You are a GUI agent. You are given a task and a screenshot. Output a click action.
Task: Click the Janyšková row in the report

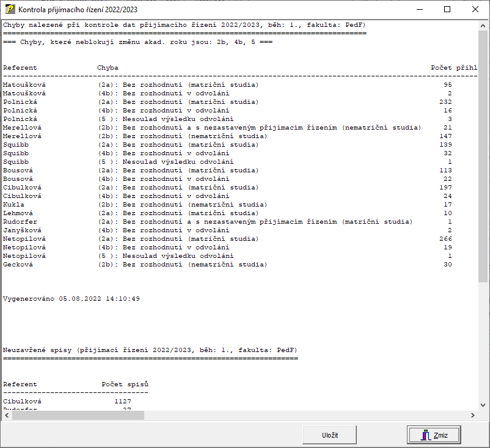tap(183, 230)
